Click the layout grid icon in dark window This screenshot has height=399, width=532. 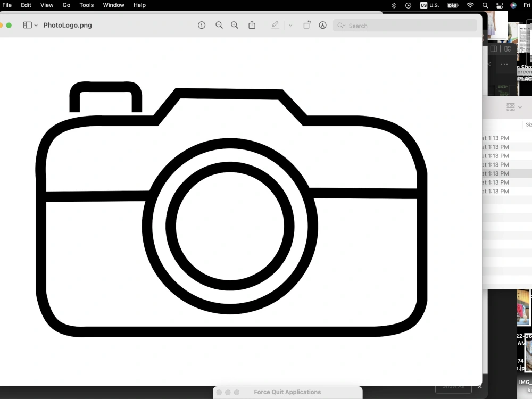click(x=507, y=49)
